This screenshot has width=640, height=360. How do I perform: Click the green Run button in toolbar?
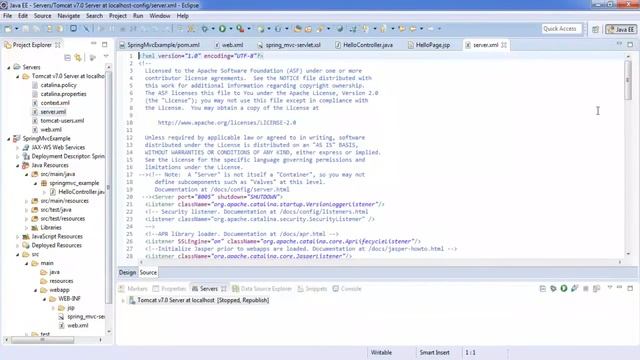coord(222,29)
